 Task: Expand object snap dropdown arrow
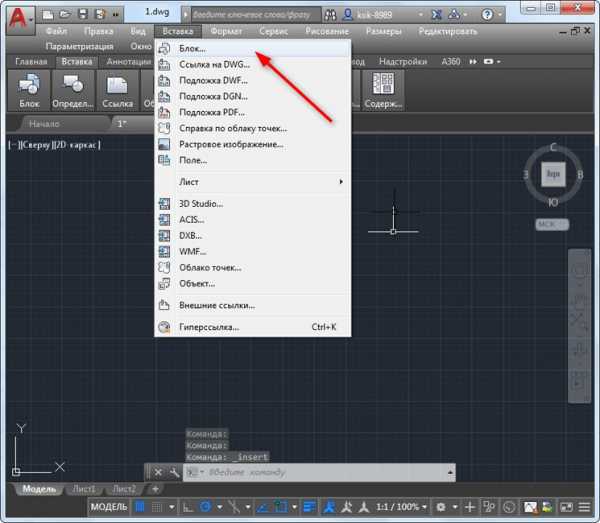point(294,507)
